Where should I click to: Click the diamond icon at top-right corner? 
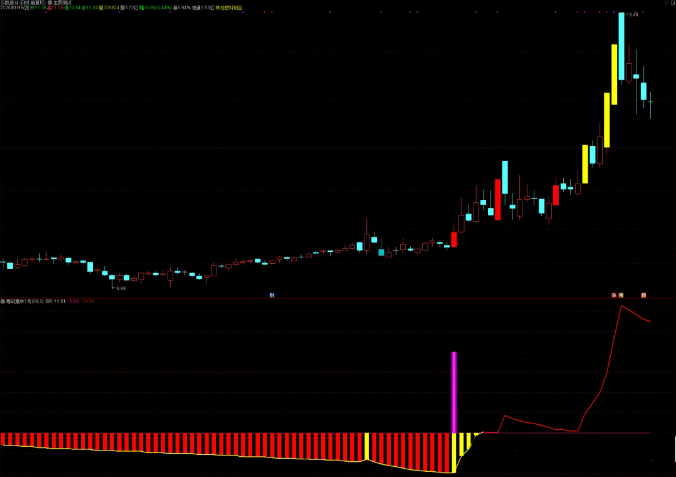[667, 3]
